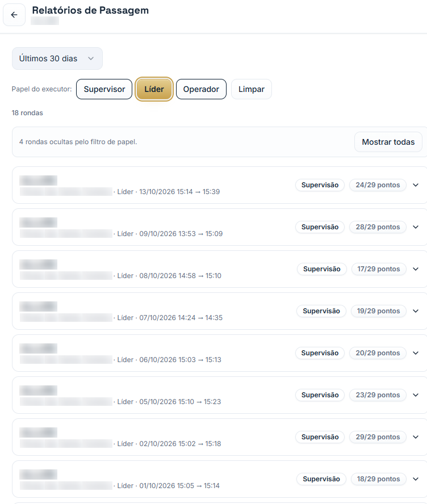Screen dimensions: 427x504
Task: Open the chevron for the 06/10/2026 round
Action: click(x=416, y=353)
